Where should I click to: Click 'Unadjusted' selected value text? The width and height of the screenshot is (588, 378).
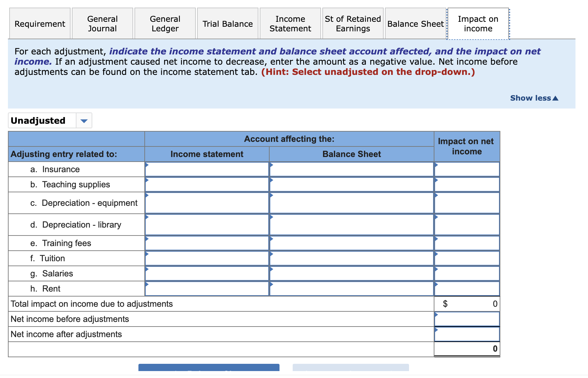38,121
